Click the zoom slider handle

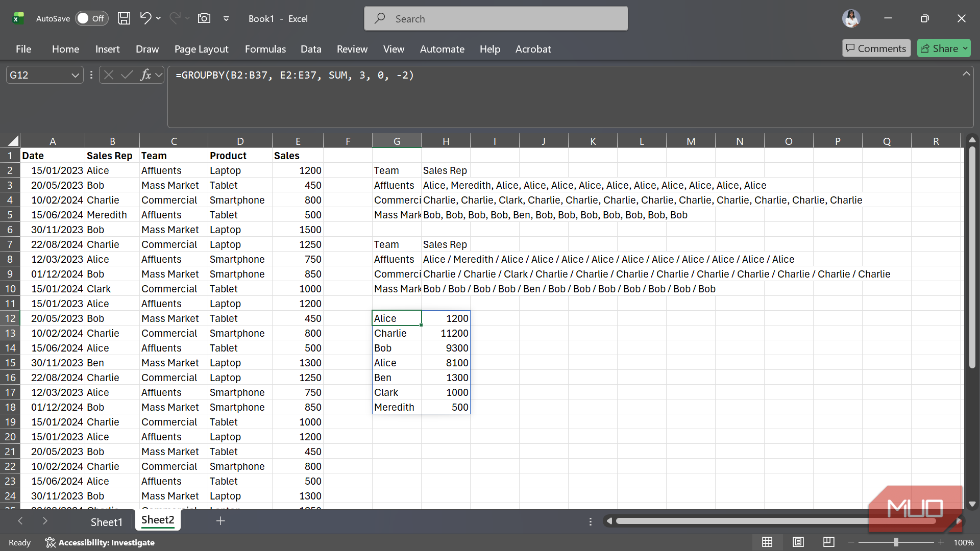(x=896, y=542)
